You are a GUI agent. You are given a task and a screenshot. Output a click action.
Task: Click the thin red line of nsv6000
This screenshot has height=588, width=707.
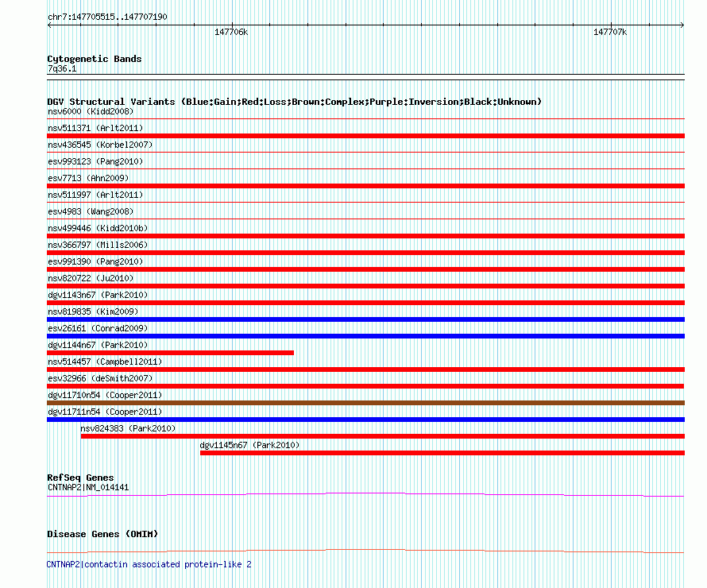365,119
